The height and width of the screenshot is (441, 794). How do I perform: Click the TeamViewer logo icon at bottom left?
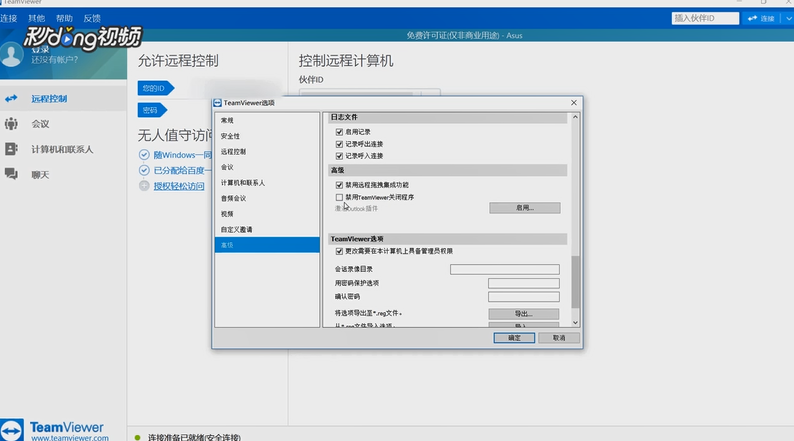click(12, 430)
